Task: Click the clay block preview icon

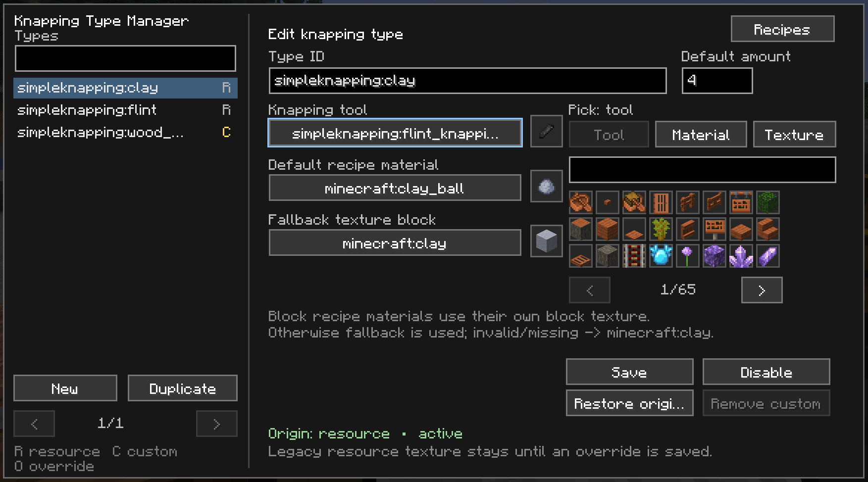Action: [547, 241]
